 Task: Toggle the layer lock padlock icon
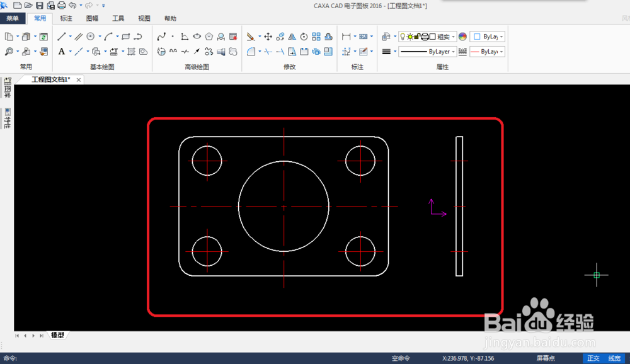point(417,37)
